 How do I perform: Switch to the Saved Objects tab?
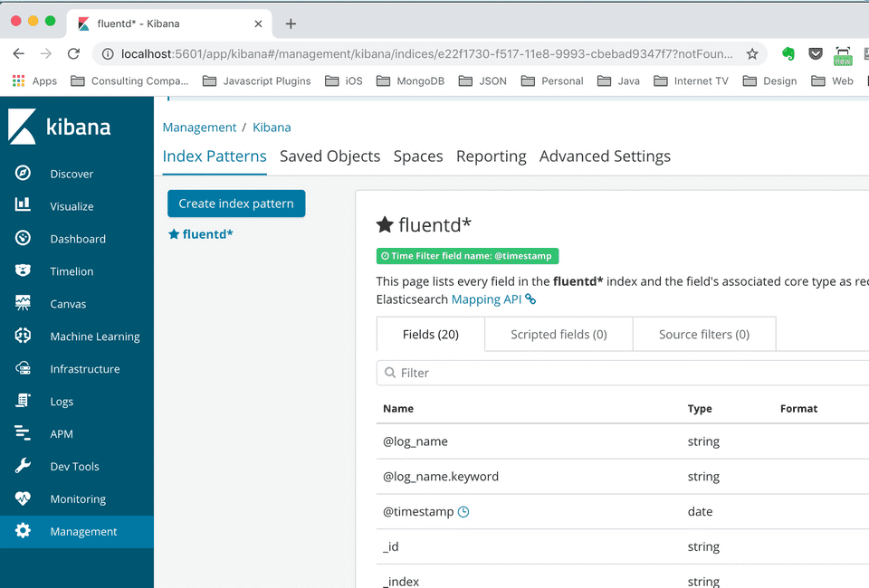click(329, 156)
